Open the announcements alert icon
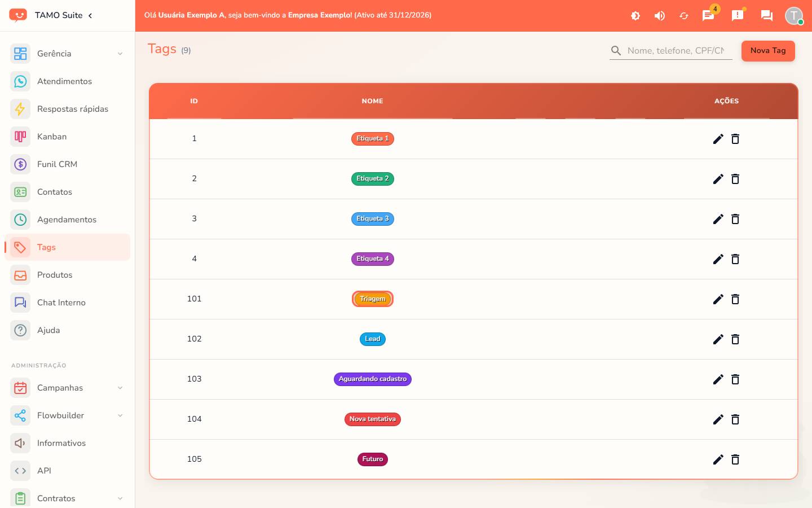This screenshot has width=812, height=508. 738,15
